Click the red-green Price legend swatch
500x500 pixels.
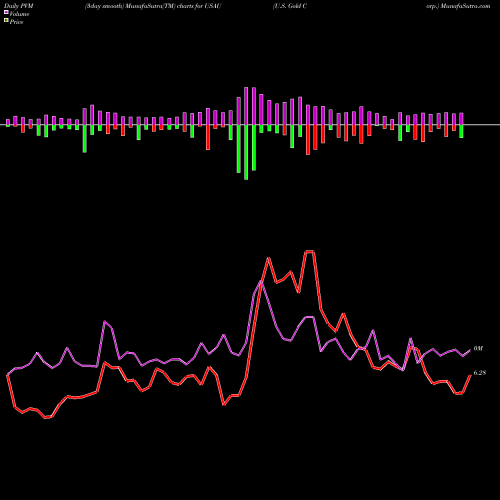(x=6, y=21)
